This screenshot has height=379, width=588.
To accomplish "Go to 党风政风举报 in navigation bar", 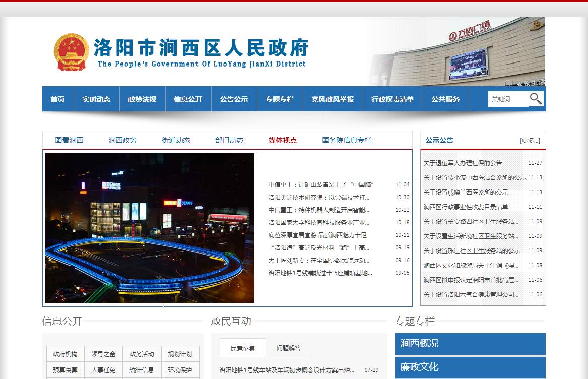I will pos(333,99).
